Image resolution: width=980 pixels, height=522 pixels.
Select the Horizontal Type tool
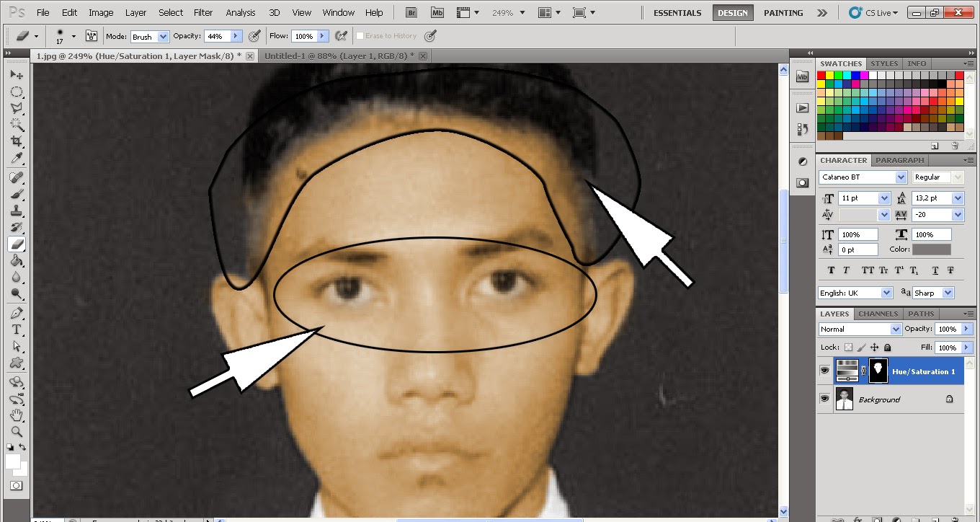point(17,329)
